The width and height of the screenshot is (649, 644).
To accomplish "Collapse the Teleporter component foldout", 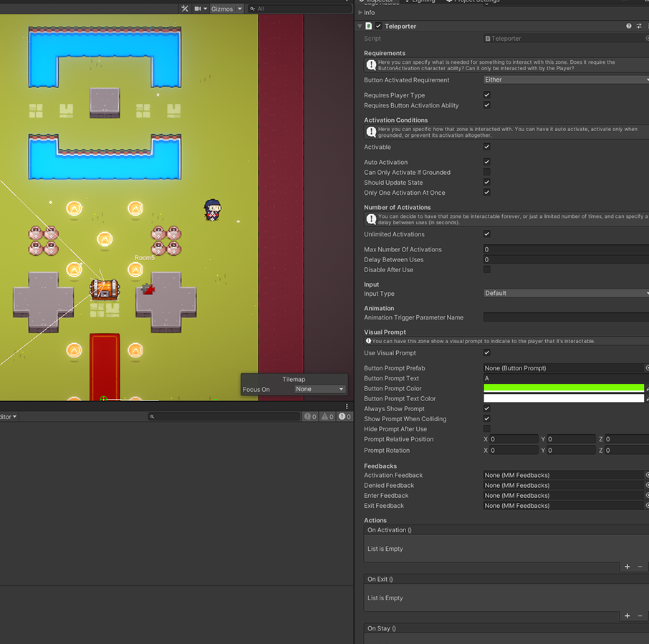I will click(x=360, y=26).
